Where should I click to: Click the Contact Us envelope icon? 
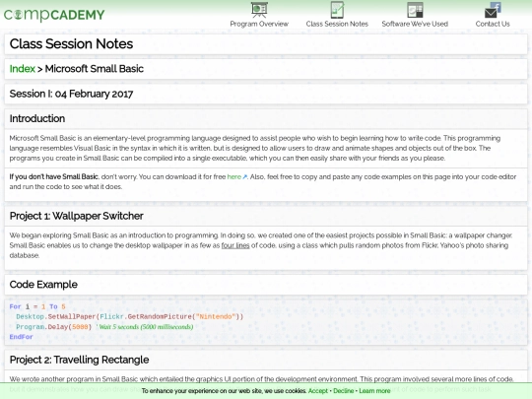click(493, 10)
